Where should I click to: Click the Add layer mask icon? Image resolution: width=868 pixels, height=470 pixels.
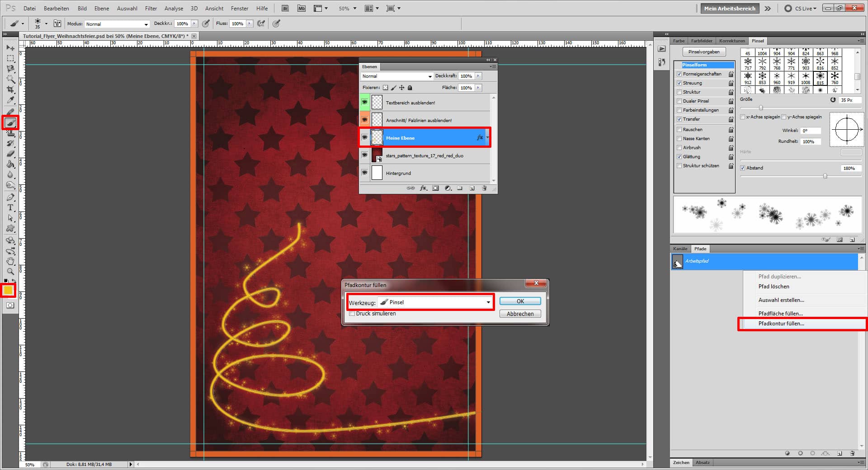435,188
